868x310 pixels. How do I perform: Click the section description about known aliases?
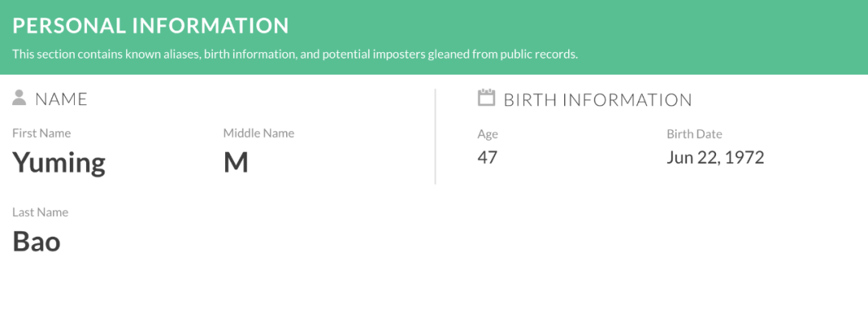(295, 55)
